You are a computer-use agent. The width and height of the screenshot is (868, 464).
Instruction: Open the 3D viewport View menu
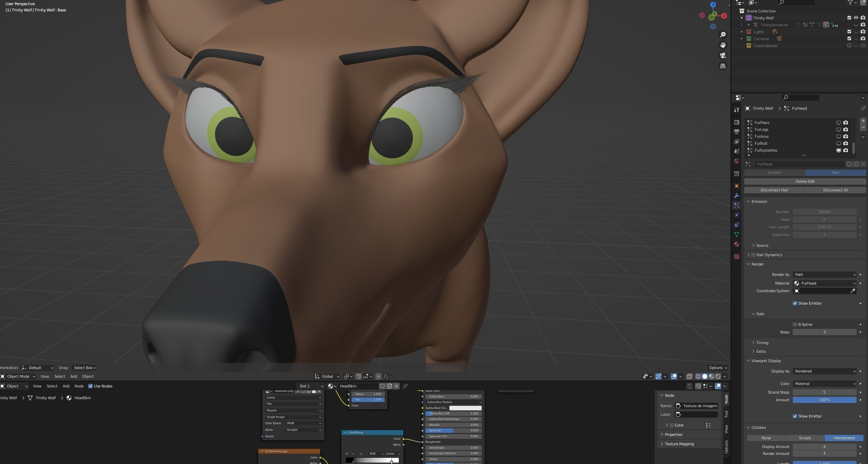(45, 376)
